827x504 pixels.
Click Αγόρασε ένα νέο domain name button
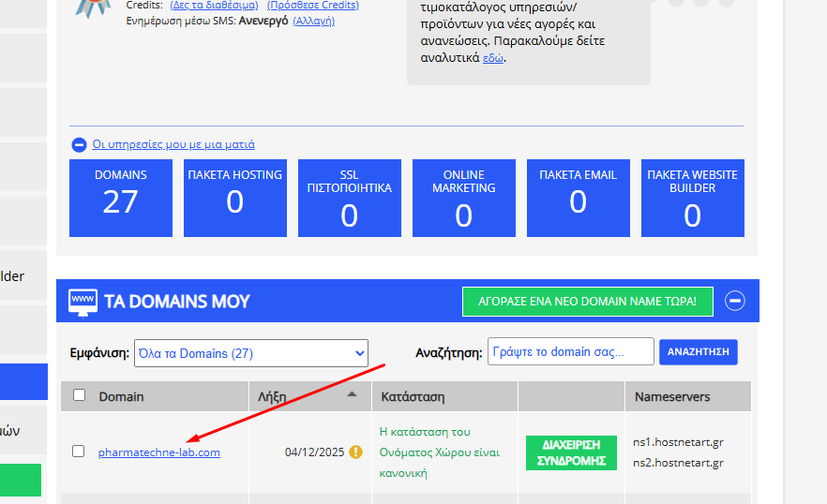[588, 302]
